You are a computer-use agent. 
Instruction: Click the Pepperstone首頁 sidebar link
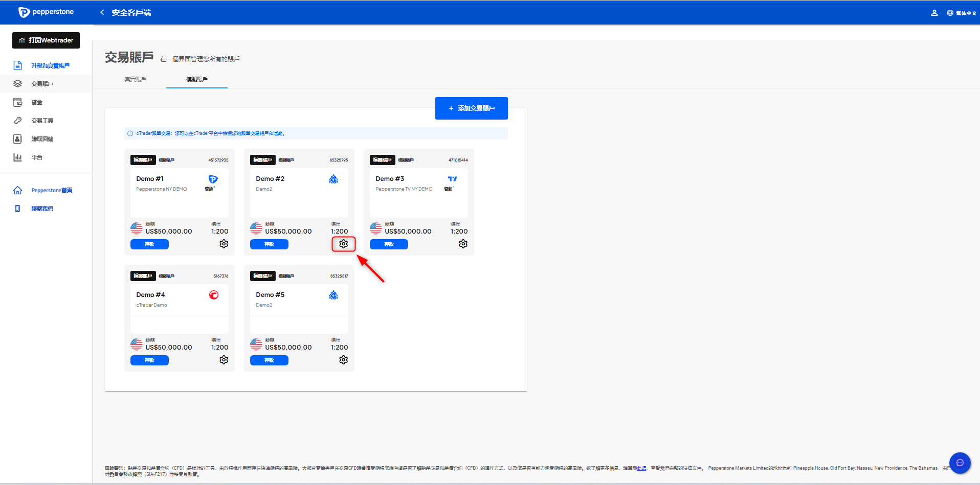51,191
